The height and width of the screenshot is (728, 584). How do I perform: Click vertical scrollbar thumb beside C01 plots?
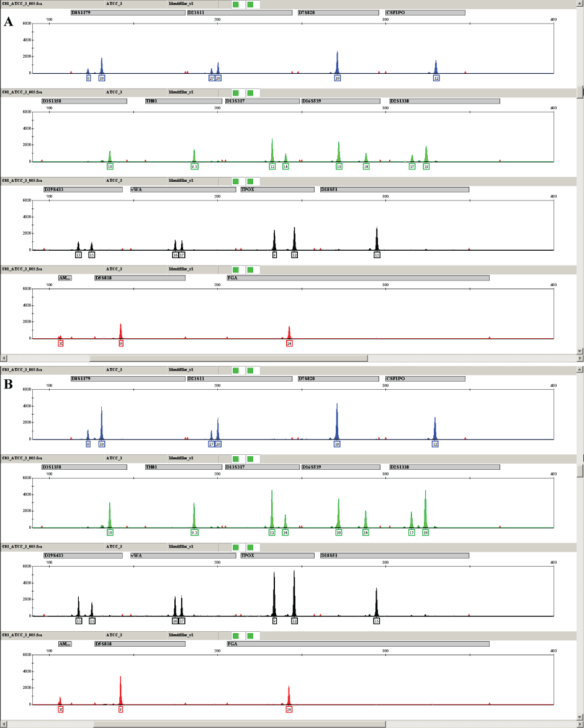580,92
